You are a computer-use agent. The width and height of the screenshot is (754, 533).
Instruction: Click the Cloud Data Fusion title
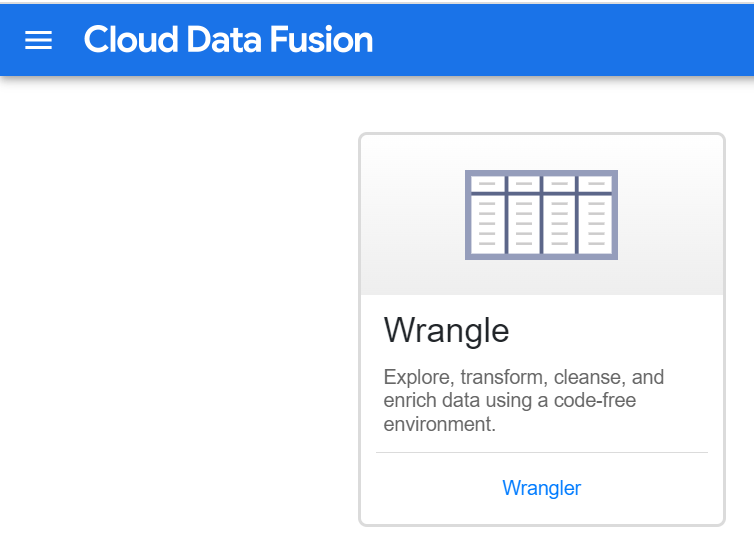coord(228,40)
